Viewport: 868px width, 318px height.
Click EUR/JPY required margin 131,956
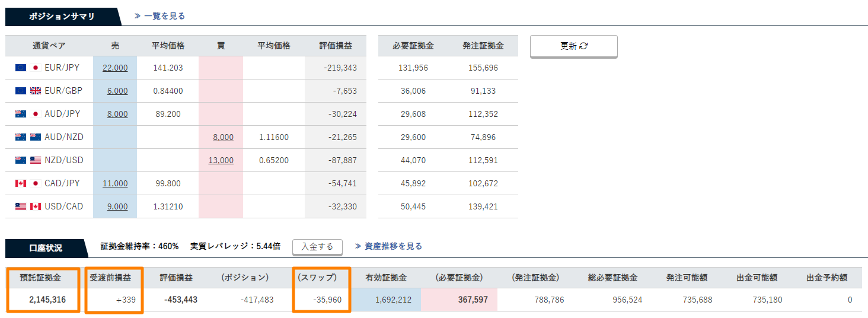tap(413, 68)
